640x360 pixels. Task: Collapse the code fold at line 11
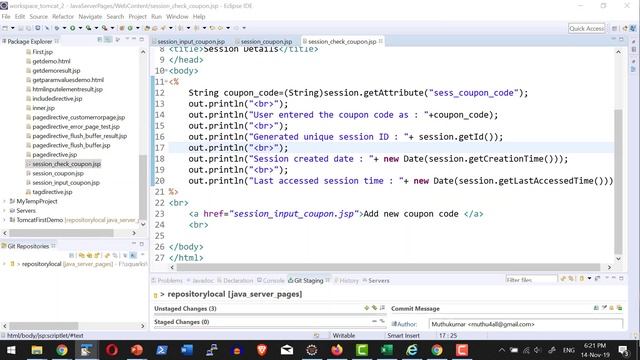click(167, 82)
